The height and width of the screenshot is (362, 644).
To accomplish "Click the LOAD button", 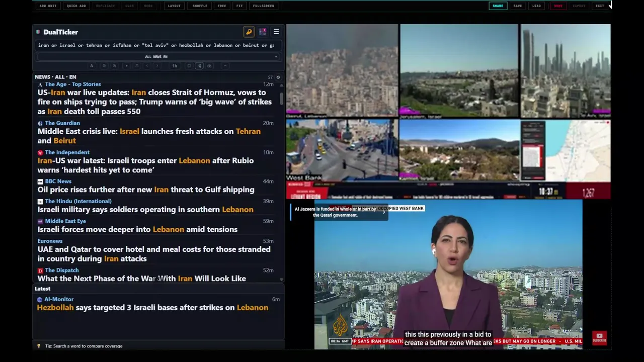I will click(537, 6).
